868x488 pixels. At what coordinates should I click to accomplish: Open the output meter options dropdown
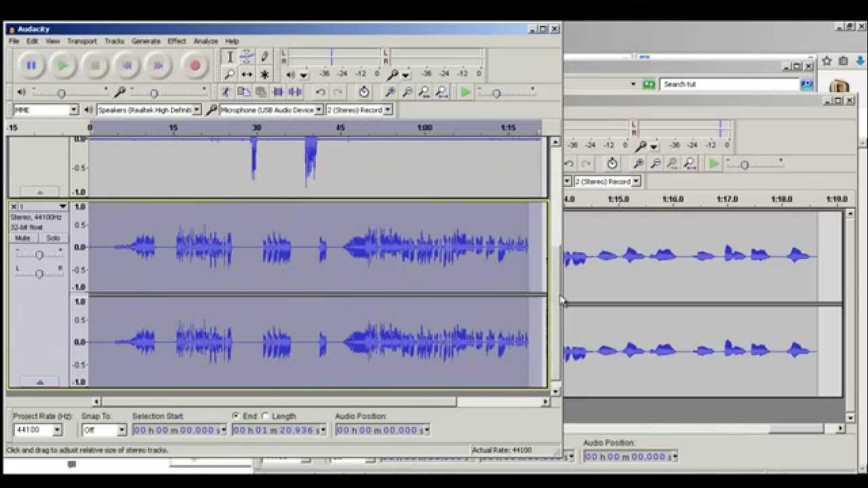304,75
